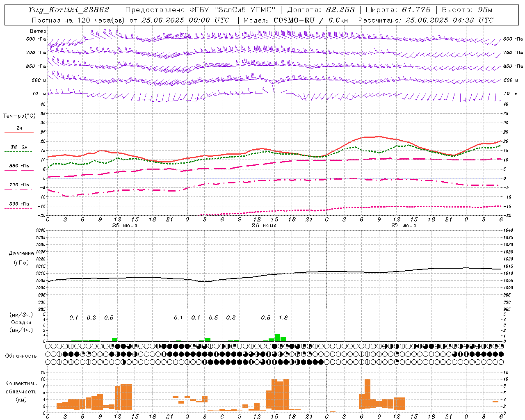Click the "27 июня" date label
The height and width of the screenshot is (420, 525).
coord(404,226)
